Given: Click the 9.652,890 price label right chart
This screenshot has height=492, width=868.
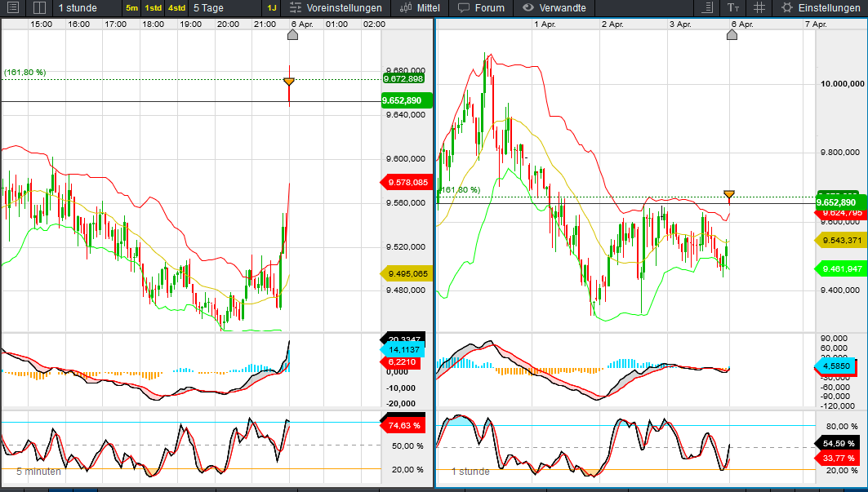Looking at the screenshot, I should pos(840,202).
